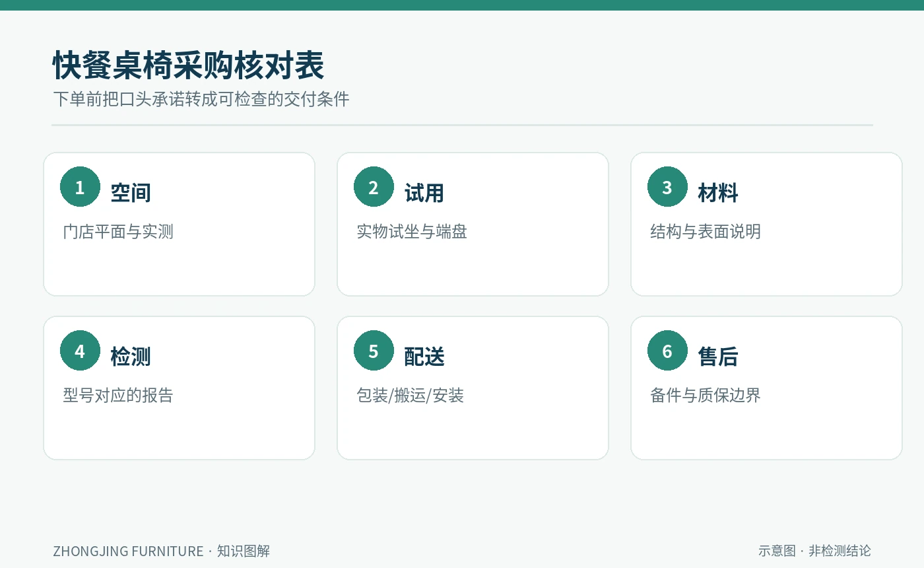The width and height of the screenshot is (924, 568).
Task: Click the text 门店平面与实测
Action: (118, 232)
